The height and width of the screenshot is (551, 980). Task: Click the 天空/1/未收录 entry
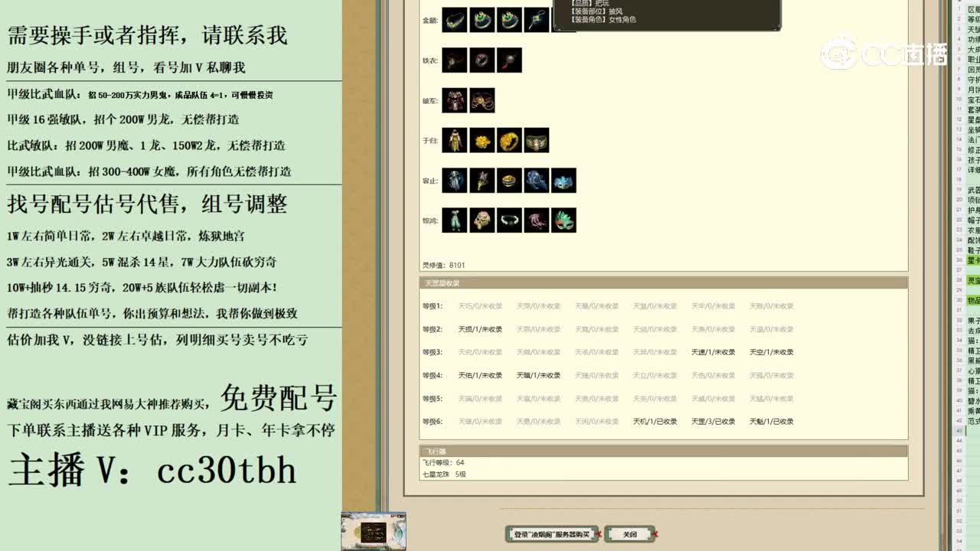(x=771, y=352)
